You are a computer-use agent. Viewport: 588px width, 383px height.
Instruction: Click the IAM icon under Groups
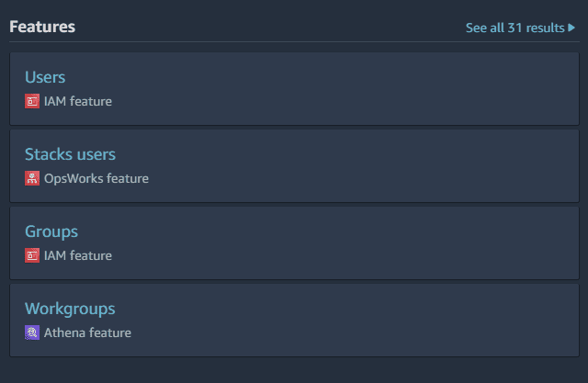click(32, 255)
